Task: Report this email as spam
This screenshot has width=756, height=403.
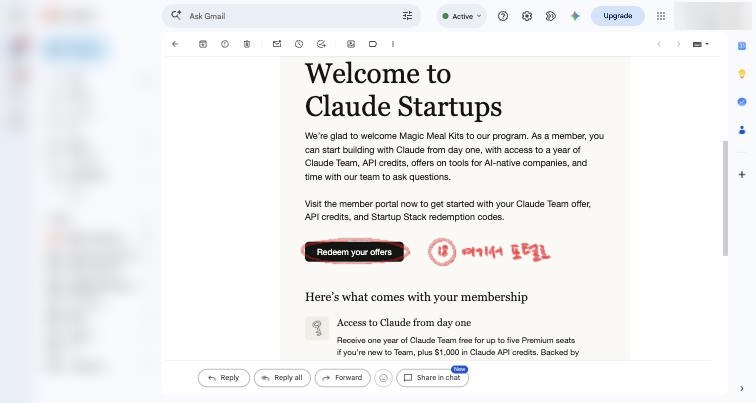Action: click(x=225, y=44)
